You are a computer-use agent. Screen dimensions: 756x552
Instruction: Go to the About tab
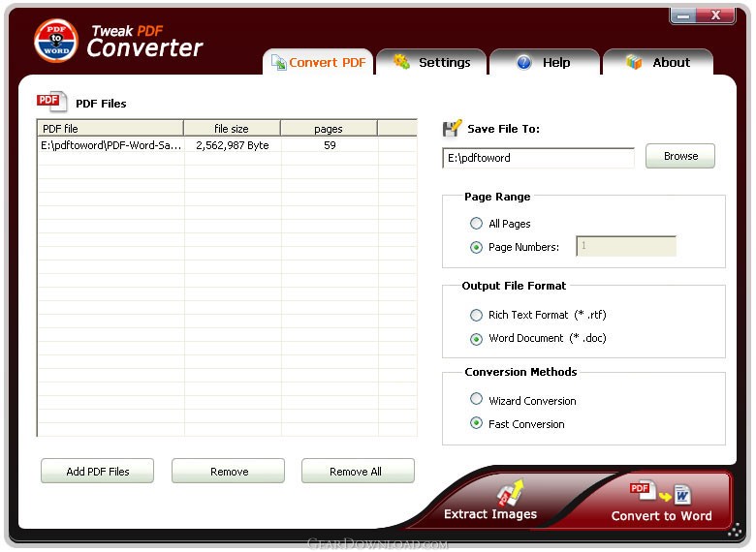[658, 62]
